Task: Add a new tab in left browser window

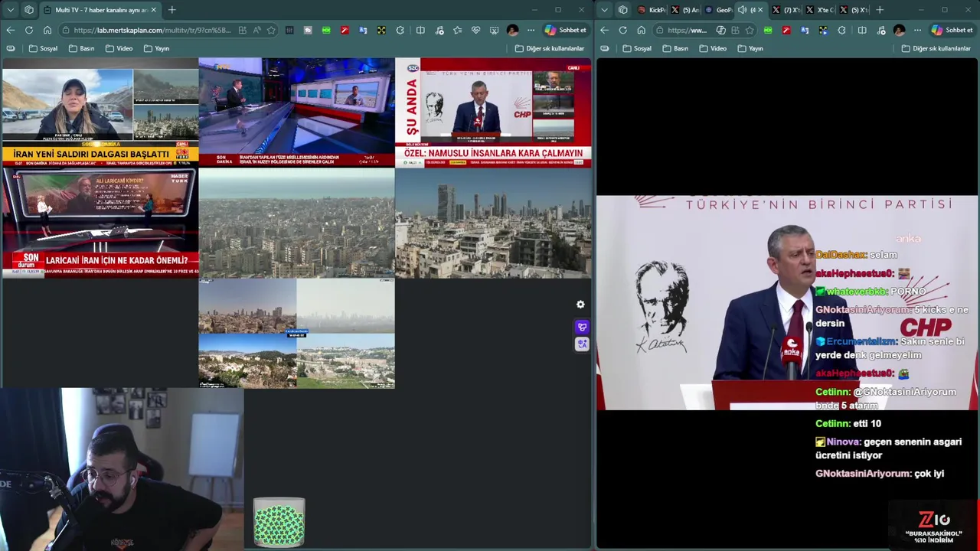Action: (171, 10)
